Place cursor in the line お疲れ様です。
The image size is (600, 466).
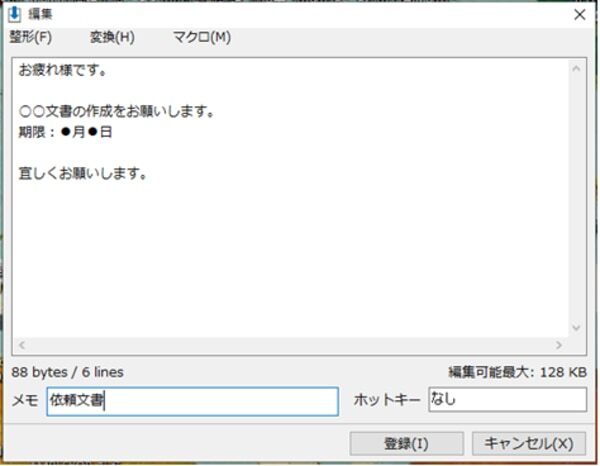(63, 71)
